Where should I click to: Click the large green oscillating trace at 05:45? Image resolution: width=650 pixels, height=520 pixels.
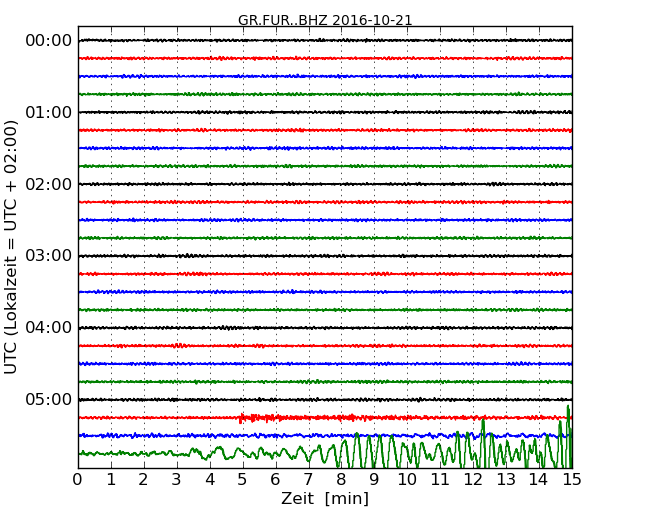coord(325,437)
